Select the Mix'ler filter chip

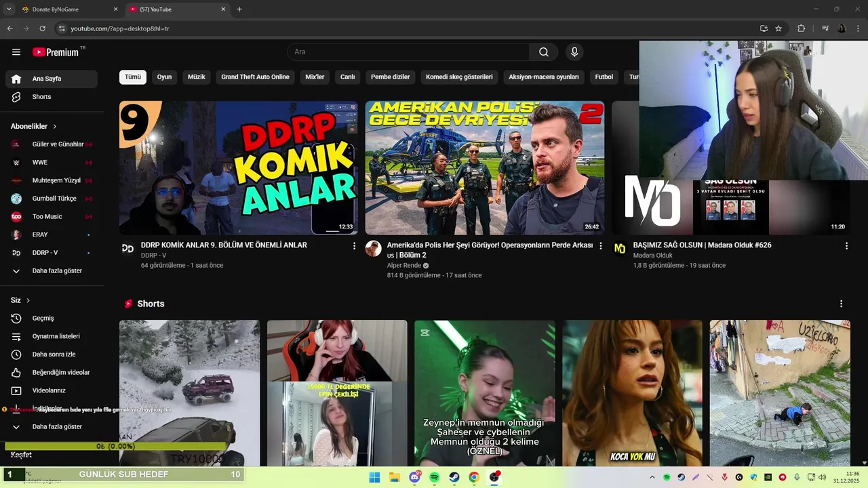click(315, 77)
